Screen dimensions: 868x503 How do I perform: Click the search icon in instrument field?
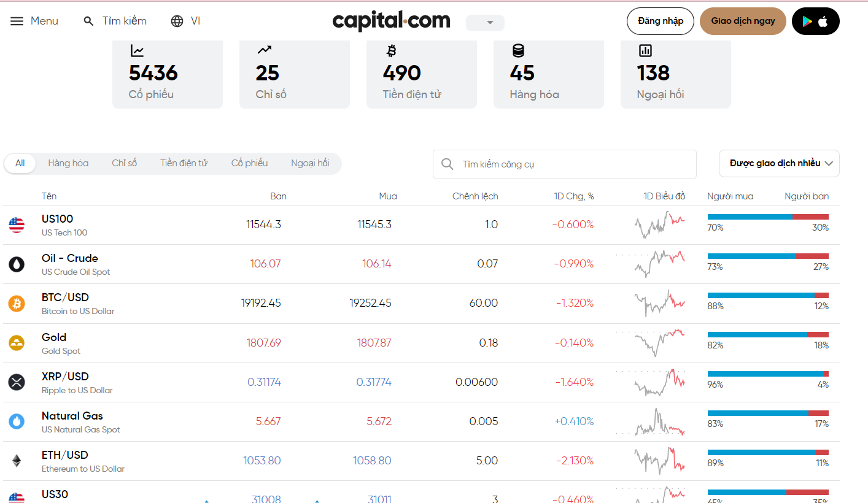click(448, 164)
